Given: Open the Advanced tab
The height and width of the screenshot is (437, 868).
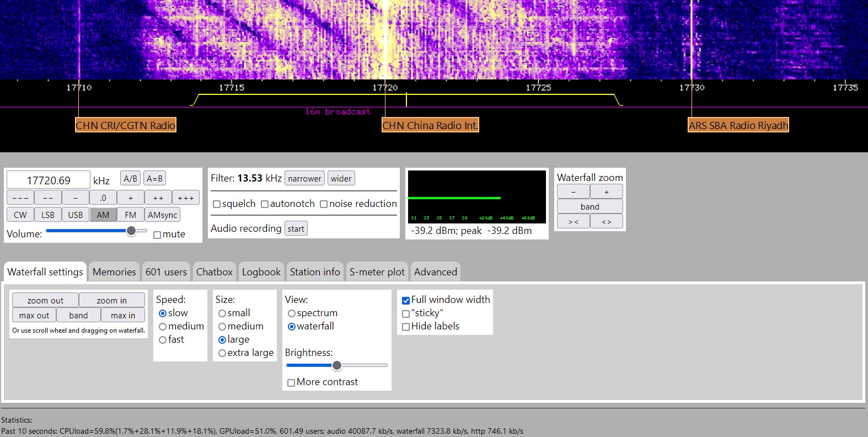Looking at the screenshot, I should click(436, 272).
